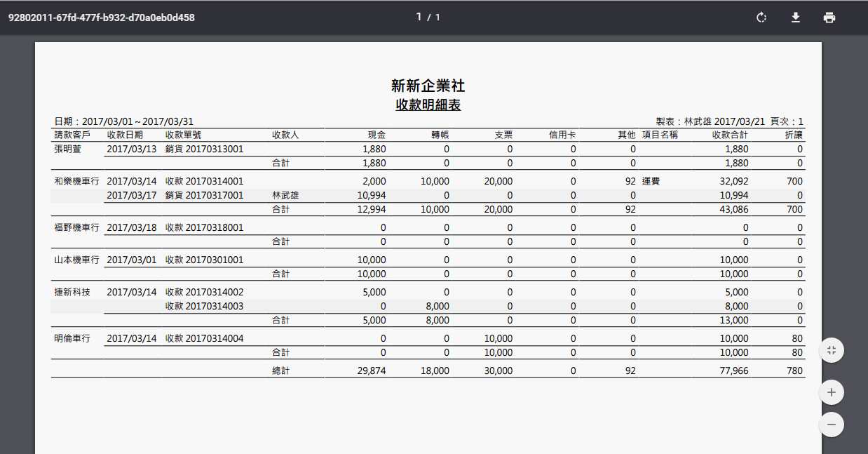The image size is (868, 454).
Task: Click the grand total transfer 18,000
Action: click(x=435, y=370)
